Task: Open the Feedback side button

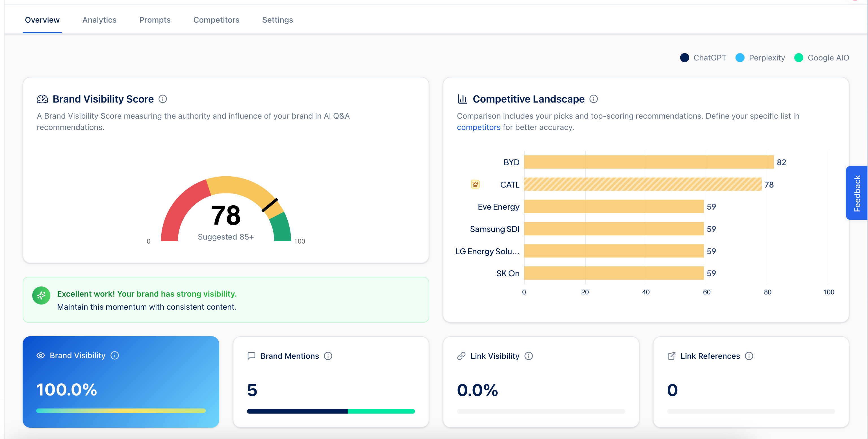Action: (x=857, y=193)
